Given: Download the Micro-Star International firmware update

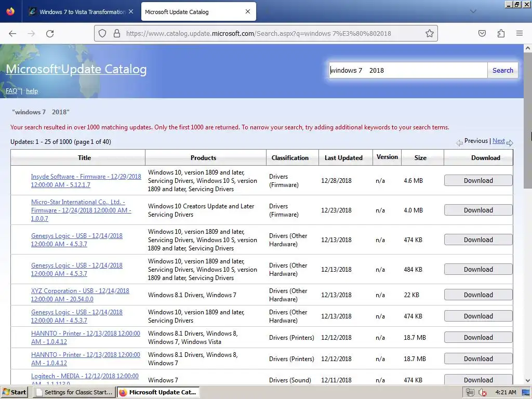Looking at the screenshot, I should point(478,210).
